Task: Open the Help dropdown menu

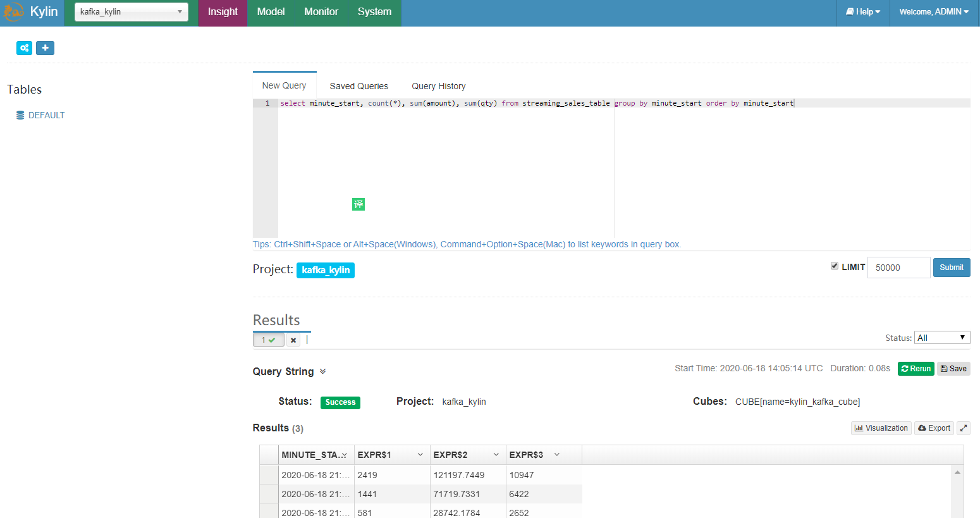Action: tap(863, 12)
